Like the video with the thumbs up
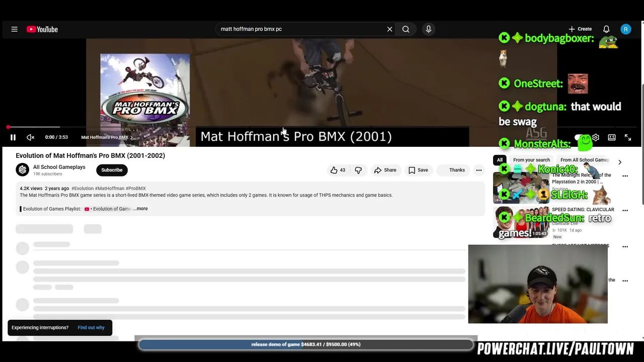The image size is (644, 362). click(338, 170)
